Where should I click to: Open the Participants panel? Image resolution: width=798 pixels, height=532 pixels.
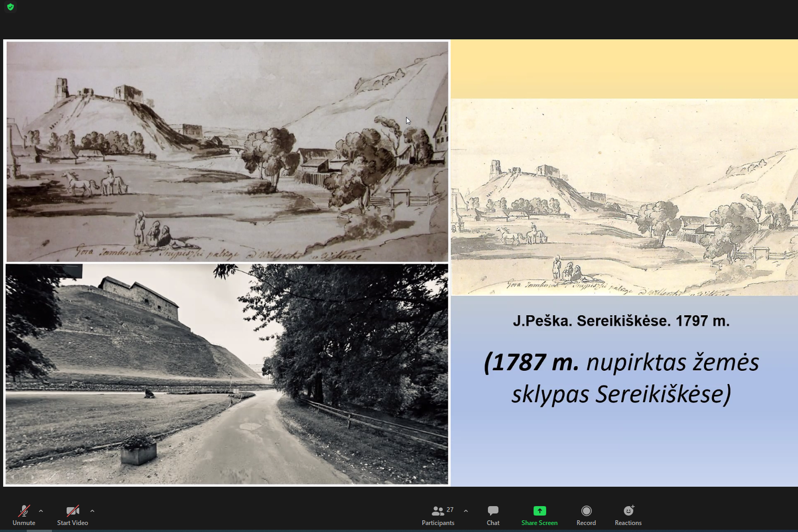pyautogui.click(x=438, y=515)
